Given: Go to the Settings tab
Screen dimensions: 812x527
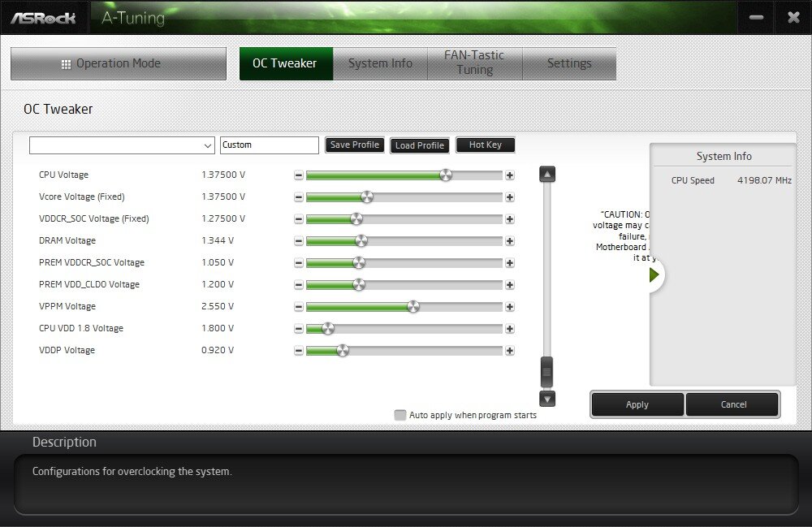Looking at the screenshot, I should 568,63.
